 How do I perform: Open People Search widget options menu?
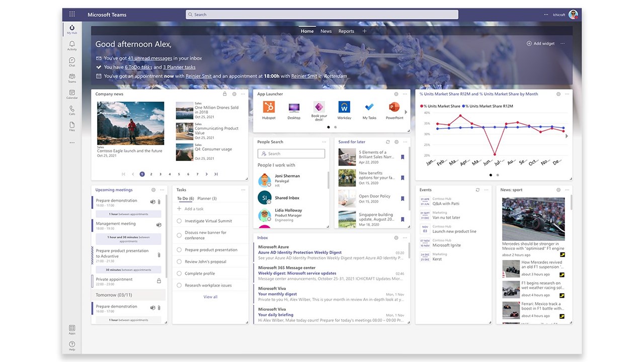[x=324, y=142]
